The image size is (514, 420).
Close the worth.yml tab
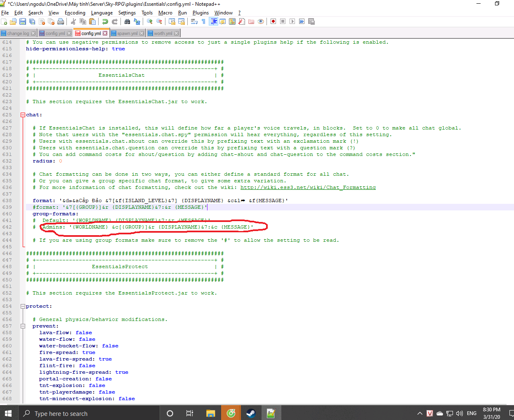point(177,33)
